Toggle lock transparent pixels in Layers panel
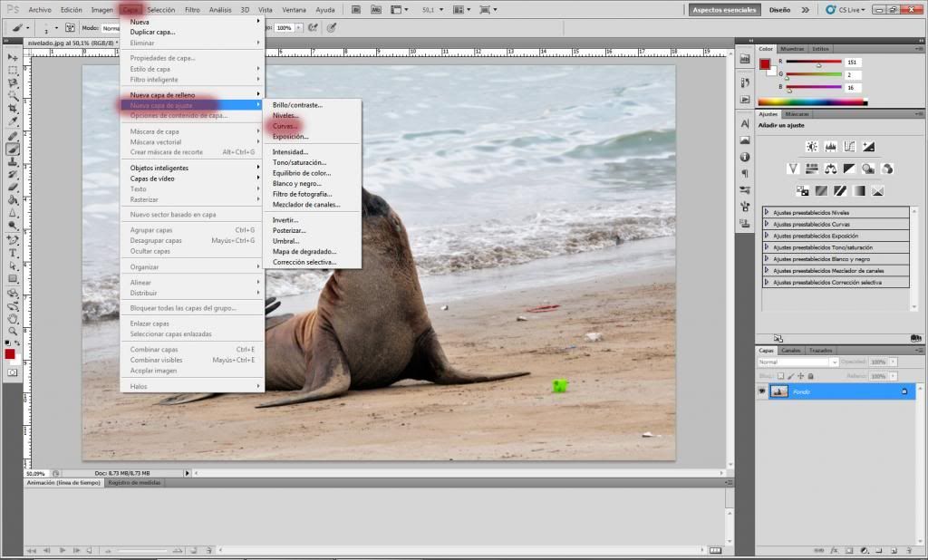928x560 pixels. coord(780,376)
